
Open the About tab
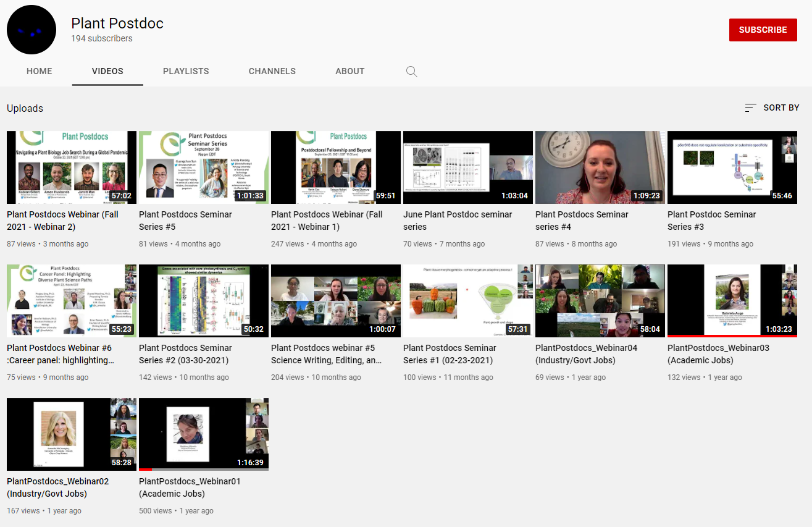coord(349,72)
